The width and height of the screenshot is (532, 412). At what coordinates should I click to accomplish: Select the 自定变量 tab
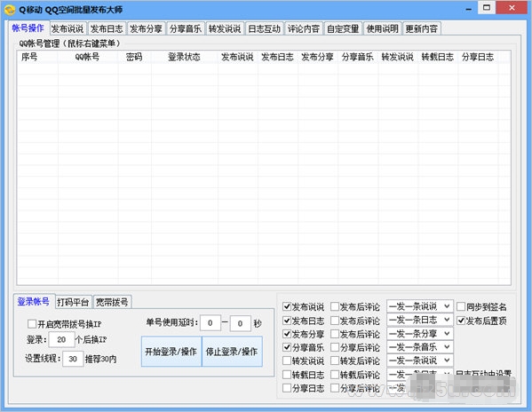pos(343,28)
